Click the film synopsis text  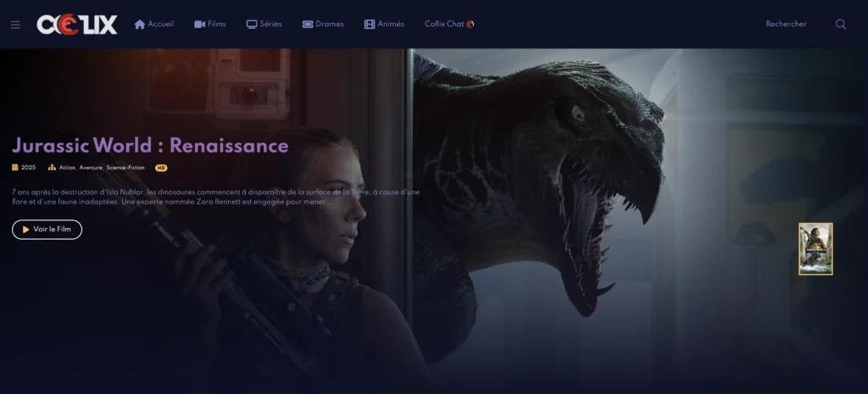(215, 197)
